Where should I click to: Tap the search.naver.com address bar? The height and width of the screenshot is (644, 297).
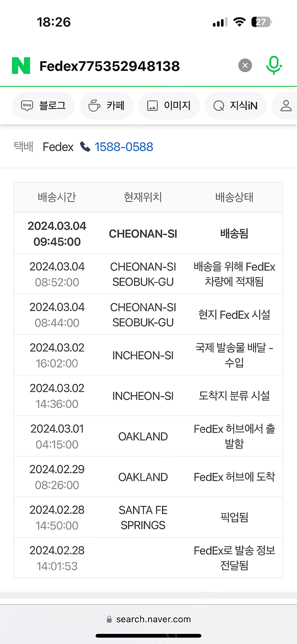point(154,619)
